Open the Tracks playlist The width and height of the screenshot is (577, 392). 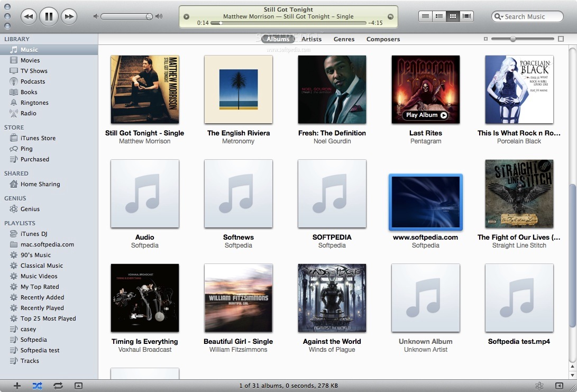coord(49,361)
